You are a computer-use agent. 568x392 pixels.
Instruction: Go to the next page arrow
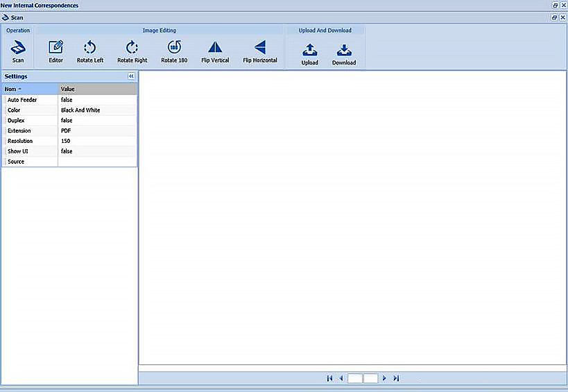pyautogui.click(x=384, y=379)
